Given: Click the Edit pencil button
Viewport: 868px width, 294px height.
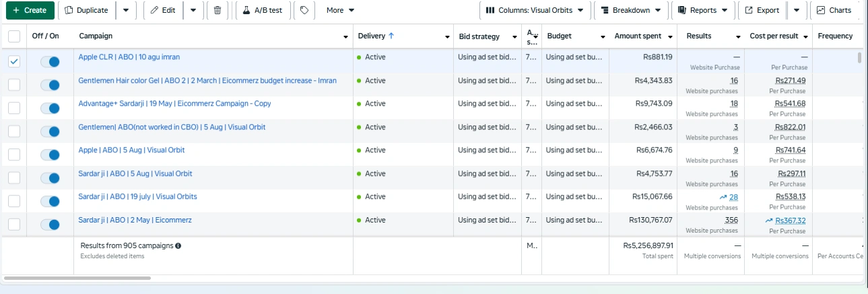Looking at the screenshot, I should [x=162, y=10].
